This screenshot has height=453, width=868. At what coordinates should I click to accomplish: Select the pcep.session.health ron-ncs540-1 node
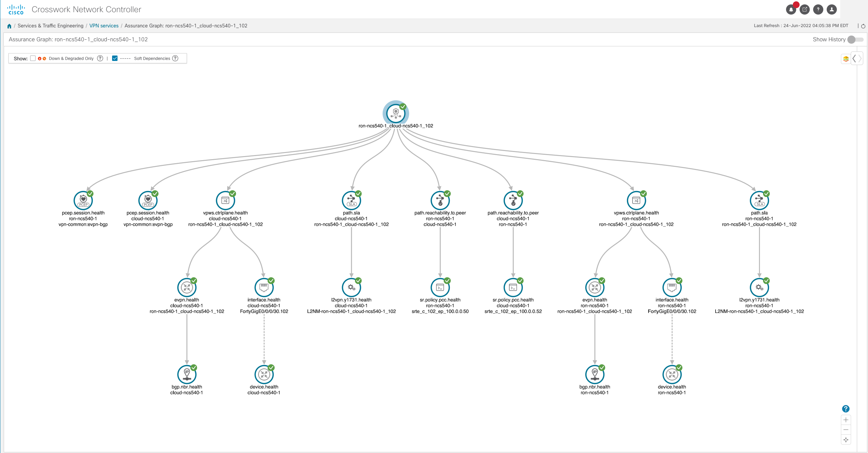tap(83, 200)
